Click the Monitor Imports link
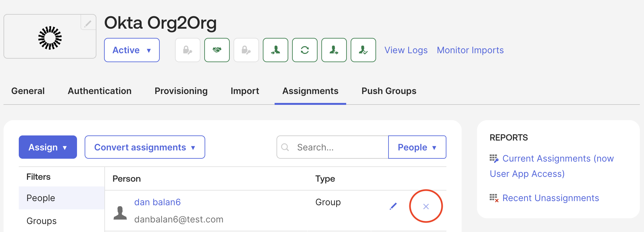This screenshot has height=232, width=644. 470,50
